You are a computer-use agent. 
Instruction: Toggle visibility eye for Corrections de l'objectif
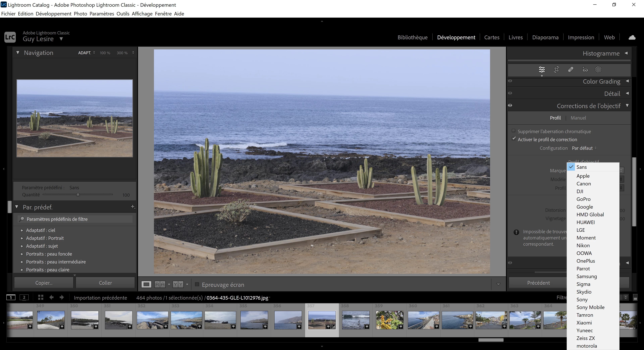tap(510, 105)
